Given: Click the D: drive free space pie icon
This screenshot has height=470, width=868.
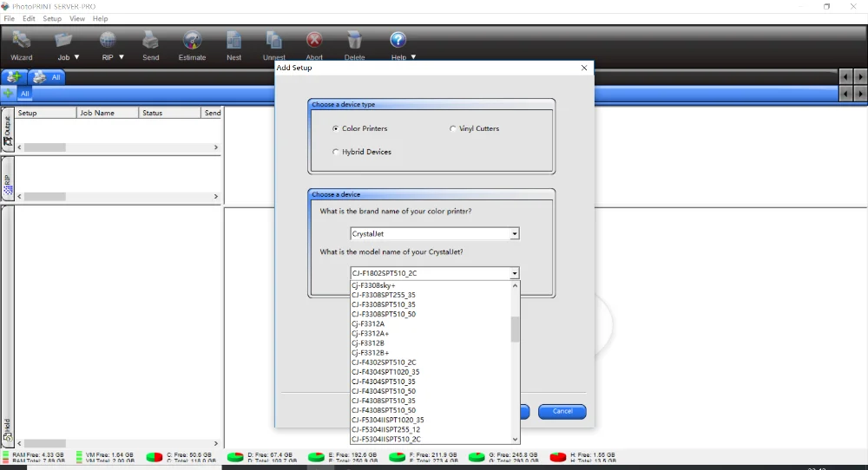Looking at the screenshot, I should (x=235, y=457).
